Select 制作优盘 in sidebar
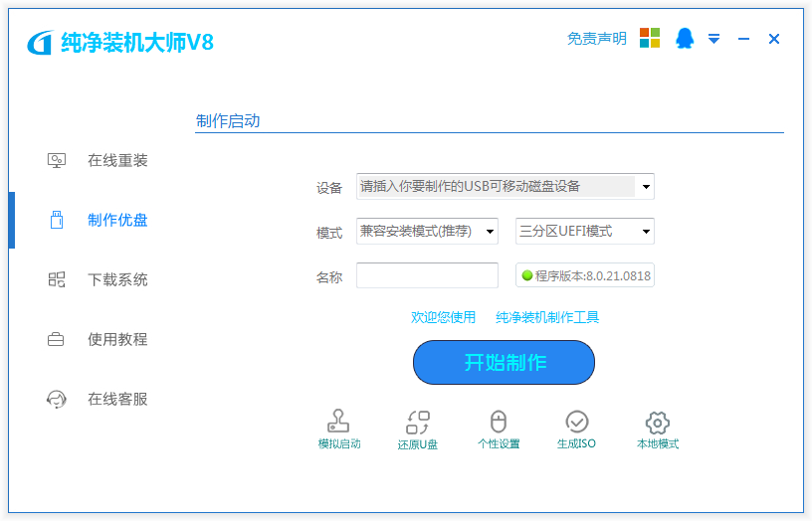The height and width of the screenshot is (521, 812). click(x=117, y=220)
